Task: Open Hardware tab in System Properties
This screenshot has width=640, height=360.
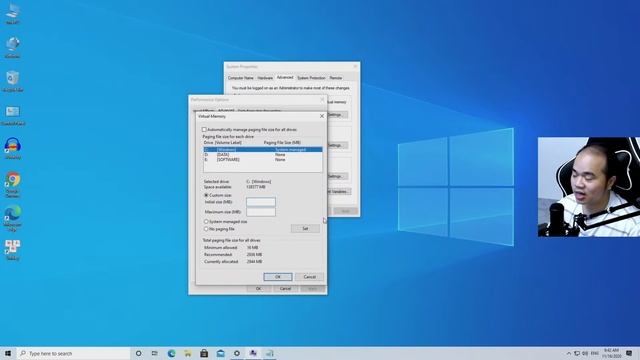Action: [x=265, y=78]
